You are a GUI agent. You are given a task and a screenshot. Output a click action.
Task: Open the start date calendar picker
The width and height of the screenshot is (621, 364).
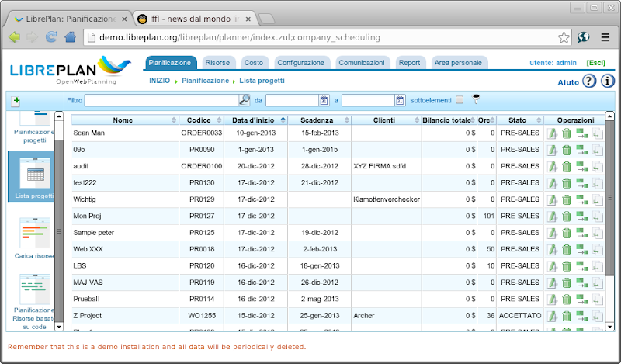point(324,100)
